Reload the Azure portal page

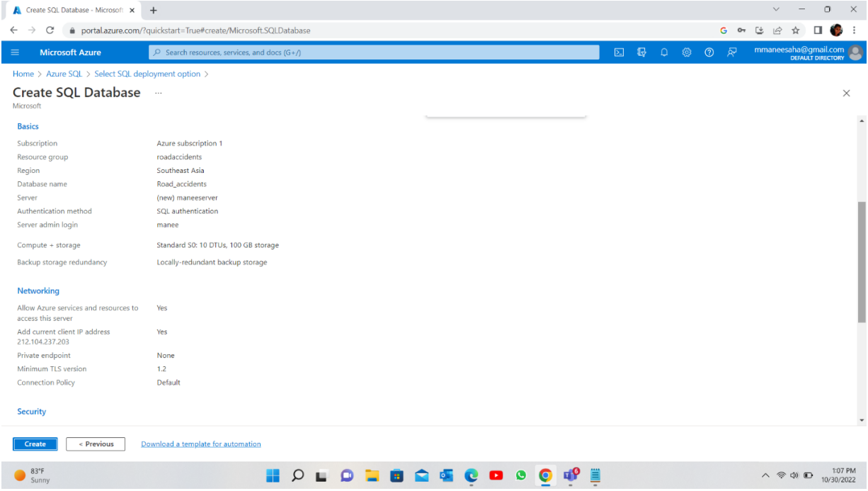pos(50,30)
